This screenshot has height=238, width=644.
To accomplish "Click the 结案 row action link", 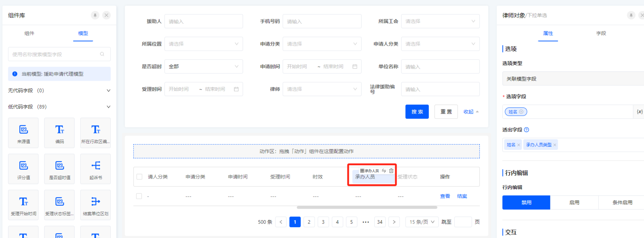I will tap(462, 196).
